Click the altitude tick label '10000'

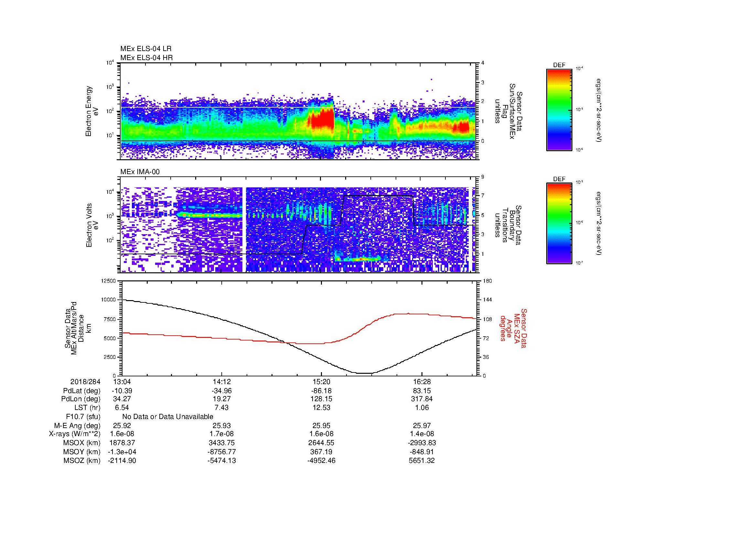[x=109, y=300]
